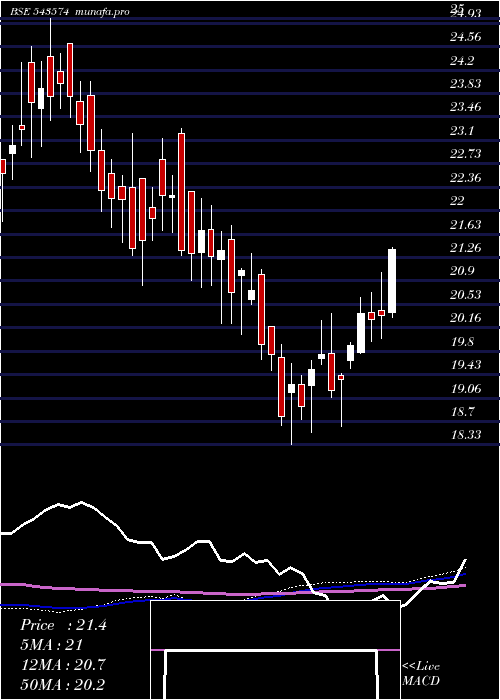This screenshot has height=700, width=500.
Task: Click the 19.8 price axis label
Action: pyautogui.click(x=462, y=342)
